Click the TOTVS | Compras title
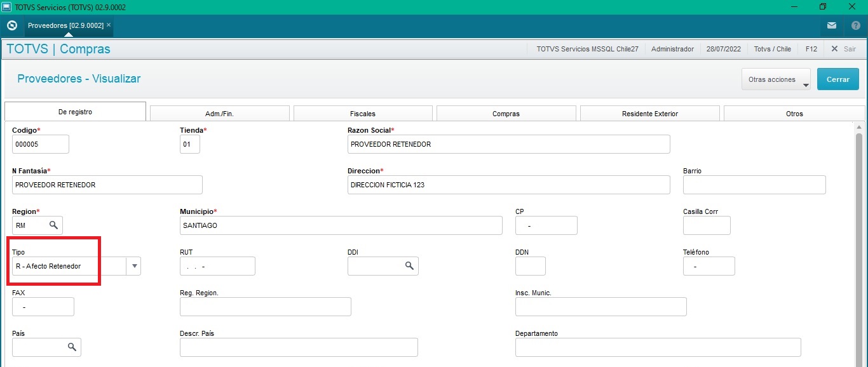 point(58,49)
